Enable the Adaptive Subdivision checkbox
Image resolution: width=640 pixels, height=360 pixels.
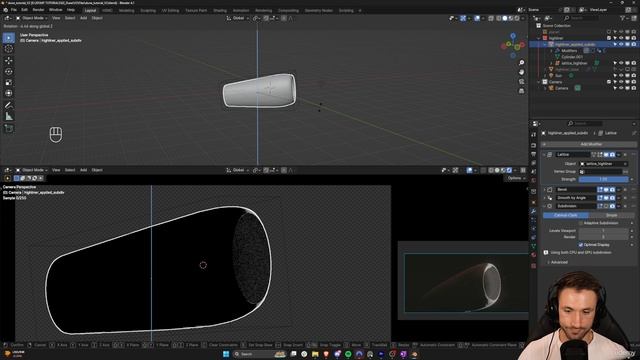581,223
